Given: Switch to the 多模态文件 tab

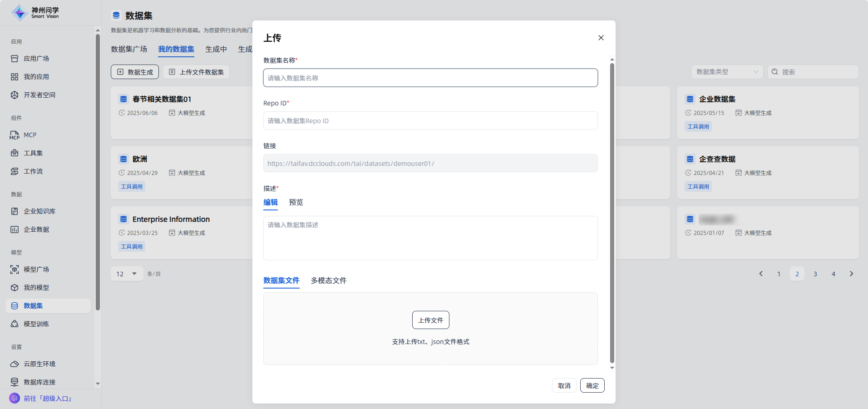Looking at the screenshot, I should tap(328, 280).
